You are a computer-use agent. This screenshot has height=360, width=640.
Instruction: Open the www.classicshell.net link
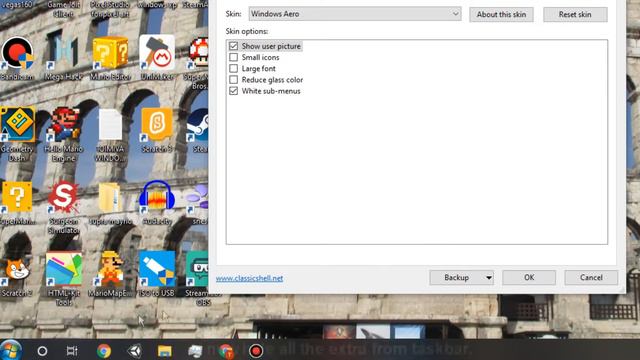click(x=249, y=278)
